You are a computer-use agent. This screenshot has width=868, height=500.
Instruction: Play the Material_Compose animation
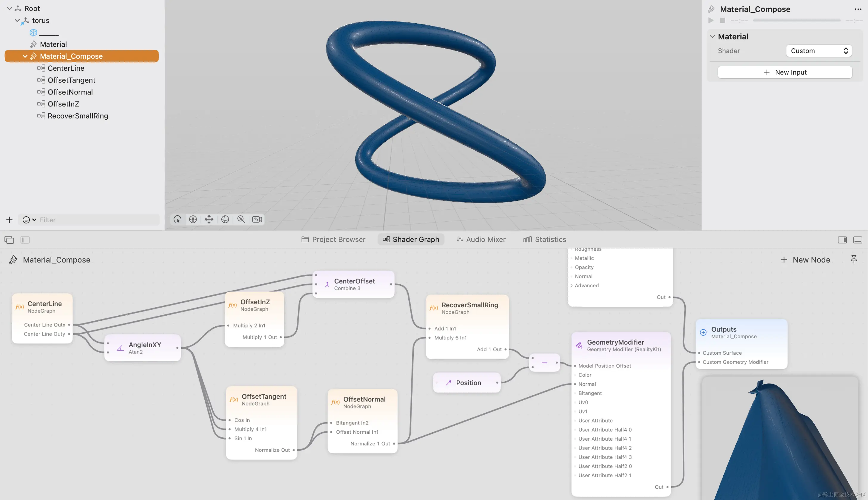point(711,21)
